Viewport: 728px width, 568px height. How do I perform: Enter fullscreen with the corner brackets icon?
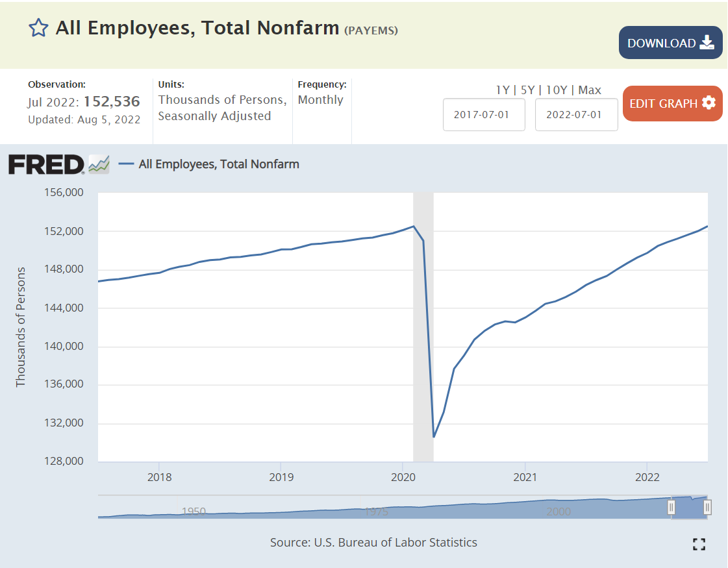point(699,544)
